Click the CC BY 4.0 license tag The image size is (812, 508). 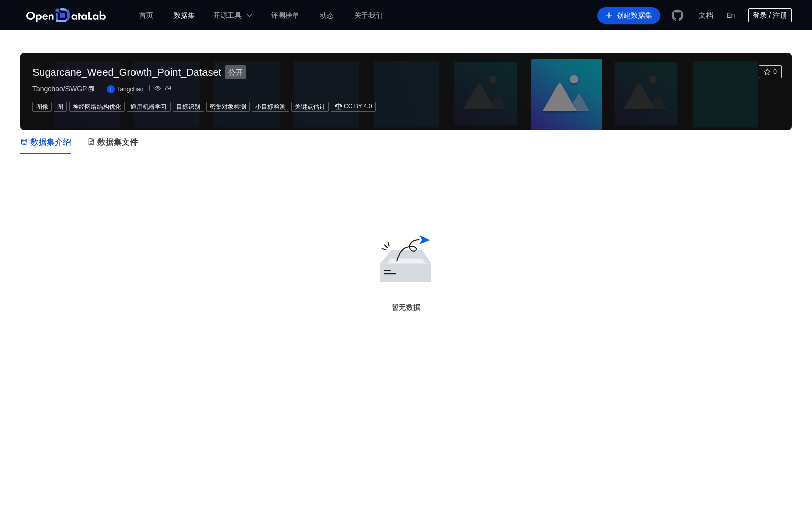pyautogui.click(x=353, y=107)
